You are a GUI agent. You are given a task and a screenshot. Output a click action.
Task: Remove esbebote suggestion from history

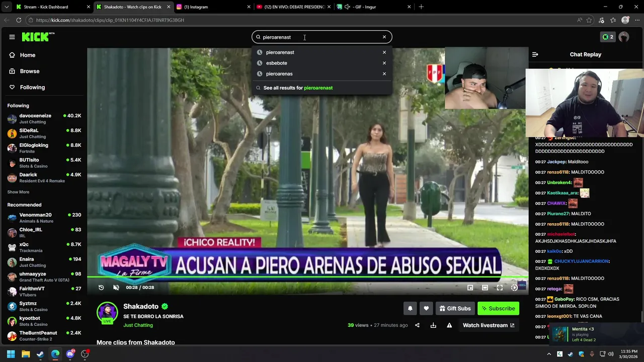click(x=384, y=63)
